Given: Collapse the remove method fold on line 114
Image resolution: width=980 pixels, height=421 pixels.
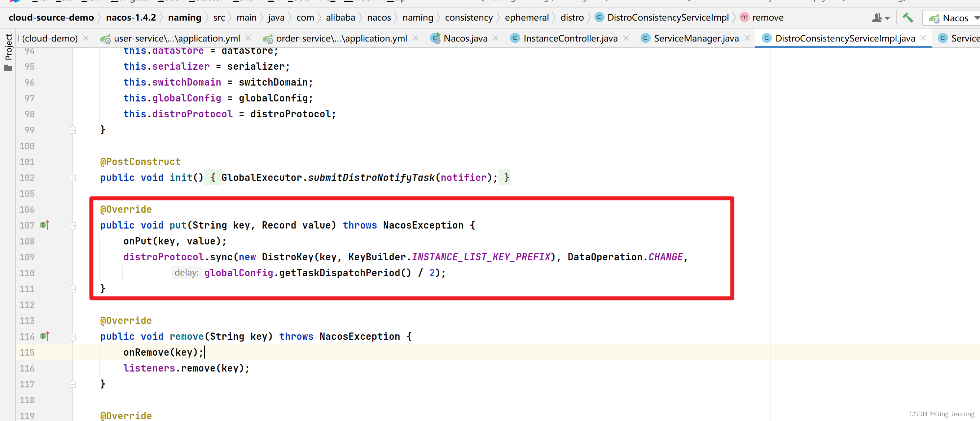Looking at the screenshot, I should click(73, 337).
